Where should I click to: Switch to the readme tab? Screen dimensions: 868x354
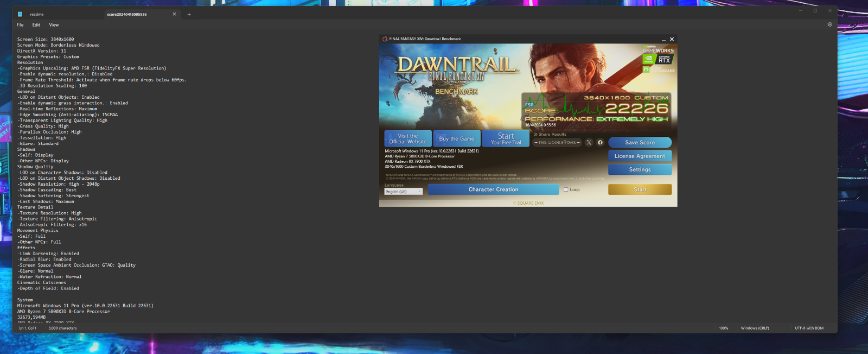37,14
